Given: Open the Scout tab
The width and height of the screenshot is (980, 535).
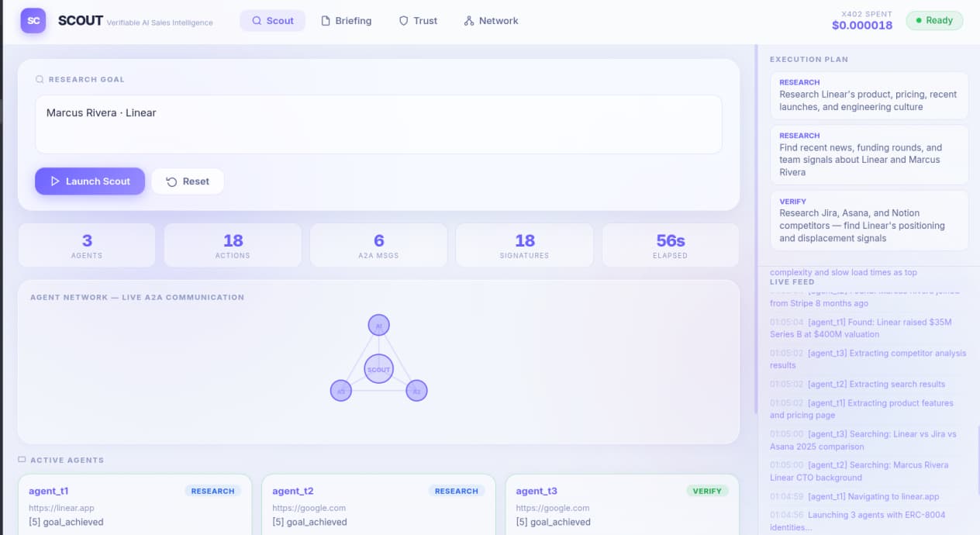Looking at the screenshot, I should (272, 21).
